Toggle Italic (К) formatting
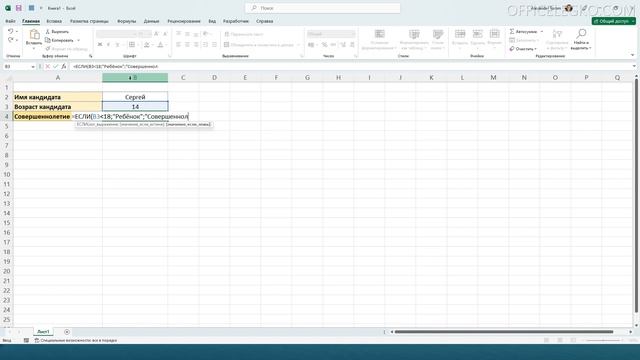Viewport: 640px width, 360px height. 109,44
